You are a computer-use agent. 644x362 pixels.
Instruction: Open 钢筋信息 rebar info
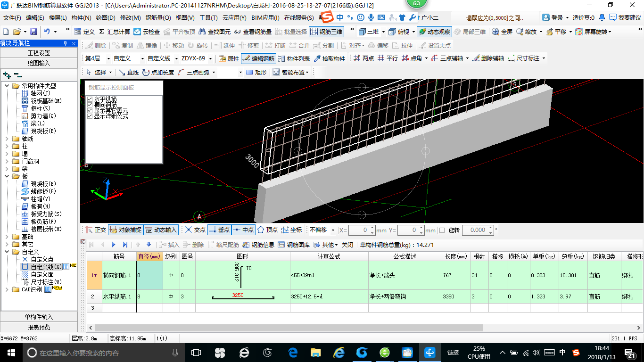[x=259, y=245]
